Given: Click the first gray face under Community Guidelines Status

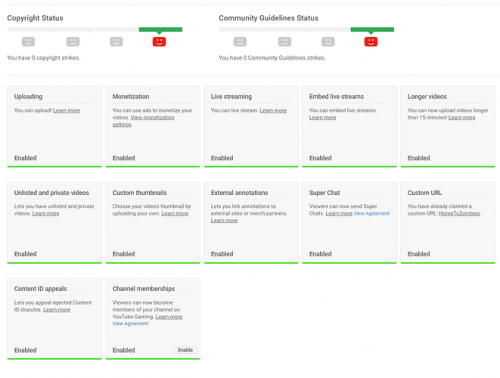Looking at the screenshot, I should click(240, 42).
